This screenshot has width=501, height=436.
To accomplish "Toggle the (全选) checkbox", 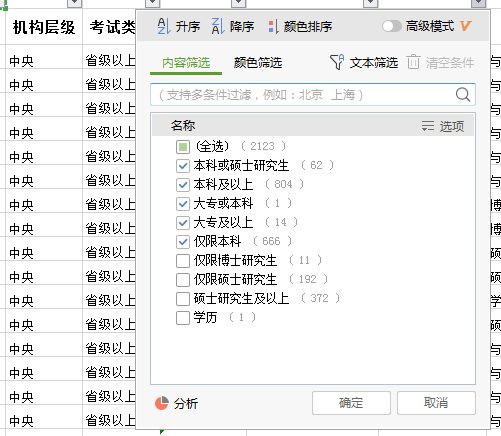I will tap(183, 147).
